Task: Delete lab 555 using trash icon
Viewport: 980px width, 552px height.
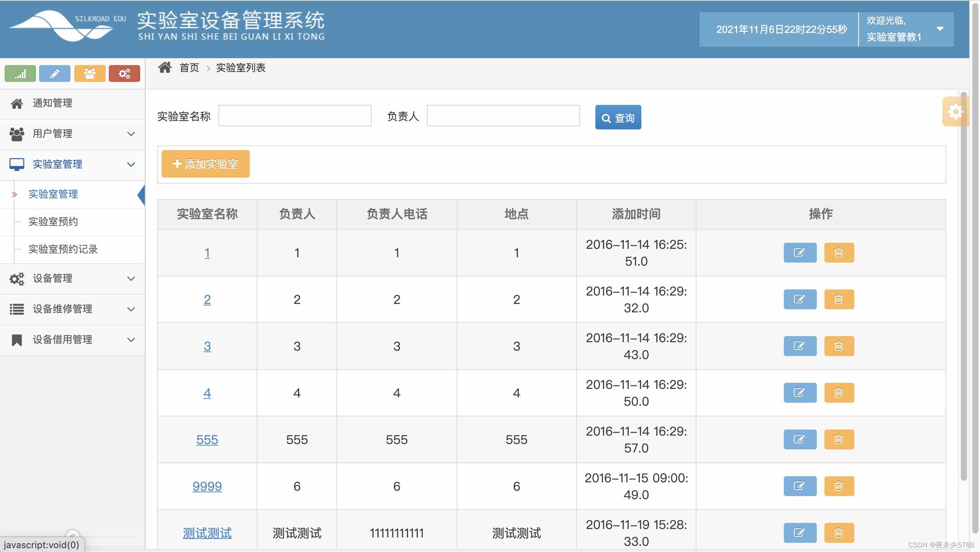Action: (x=839, y=439)
